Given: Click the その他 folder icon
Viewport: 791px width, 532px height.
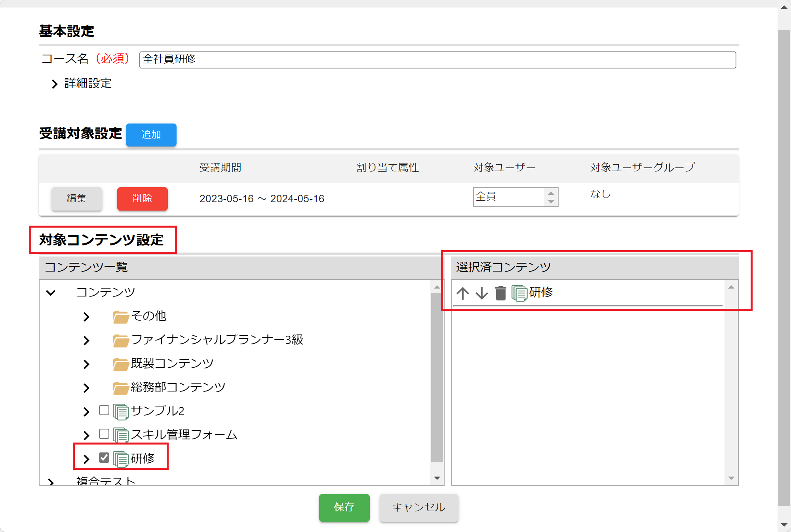Looking at the screenshot, I should click(x=120, y=317).
